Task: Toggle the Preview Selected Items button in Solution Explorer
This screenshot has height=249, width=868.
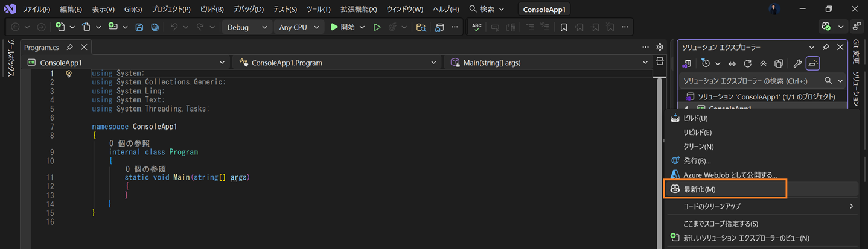Action: coord(813,63)
